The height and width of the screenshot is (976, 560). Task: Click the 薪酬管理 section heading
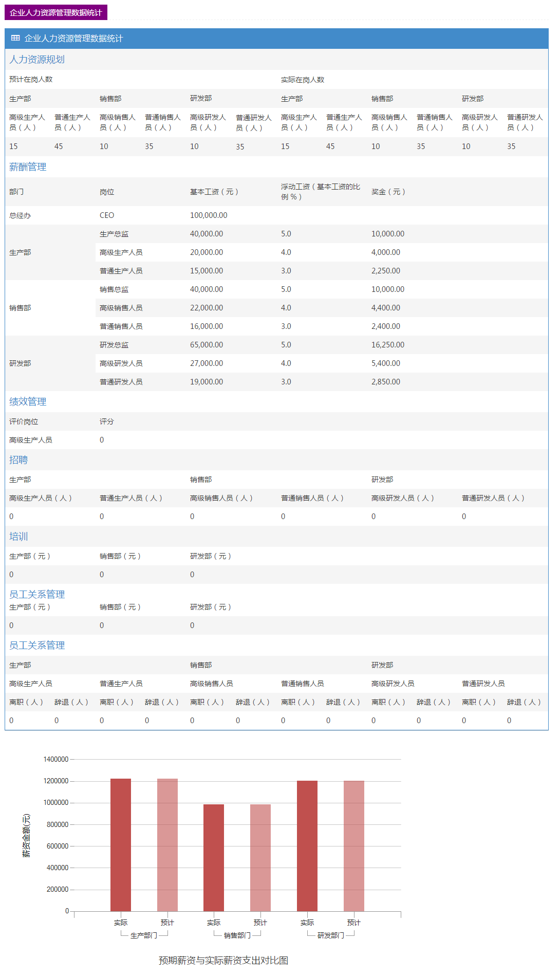coord(28,167)
